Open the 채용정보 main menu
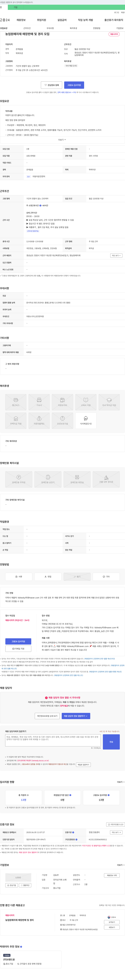The width and height of the screenshot is (125, 980). pos(21,20)
